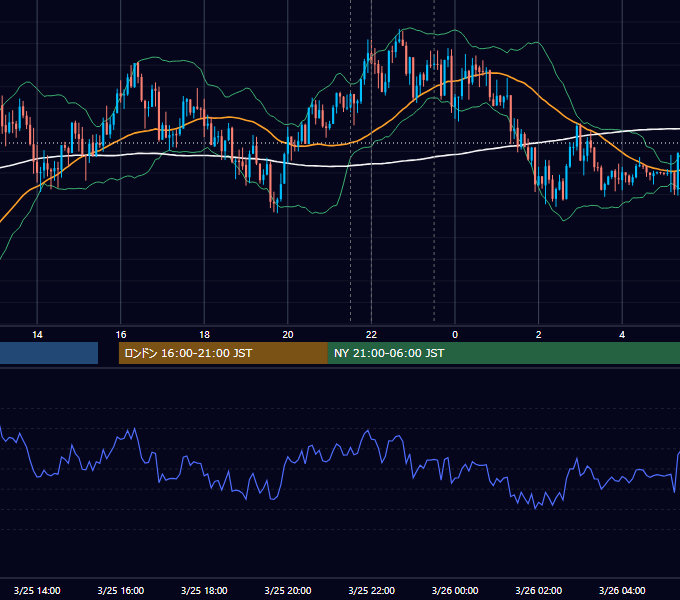Click the 22 hour axis label
Viewport: 680px width, 600px height.
(x=371, y=335)
